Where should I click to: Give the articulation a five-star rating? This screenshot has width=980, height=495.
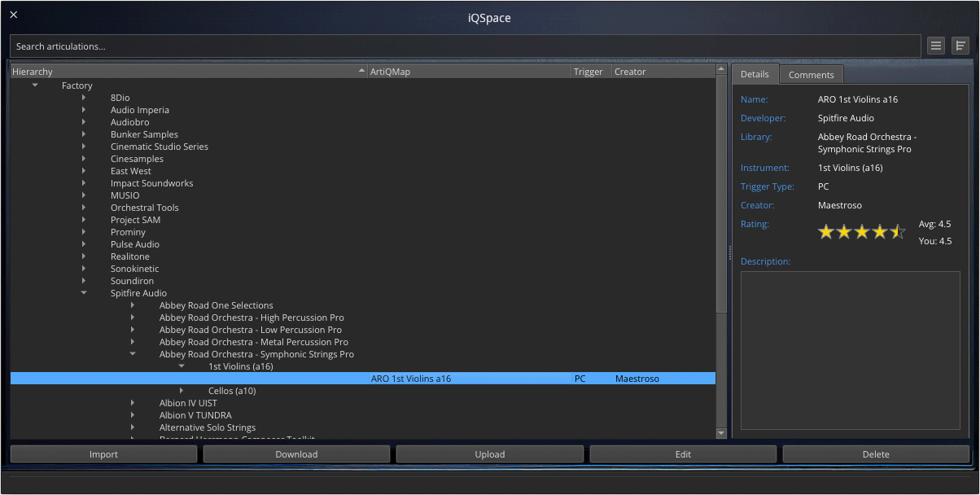tap(898, 231)
